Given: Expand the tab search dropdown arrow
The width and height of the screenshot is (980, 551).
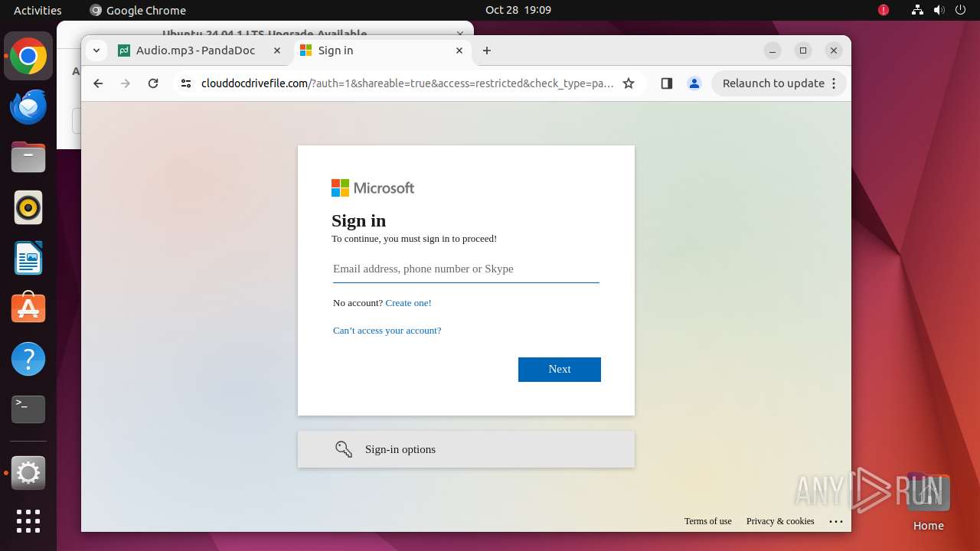Looking at the screenshot, I should [96, 51].
